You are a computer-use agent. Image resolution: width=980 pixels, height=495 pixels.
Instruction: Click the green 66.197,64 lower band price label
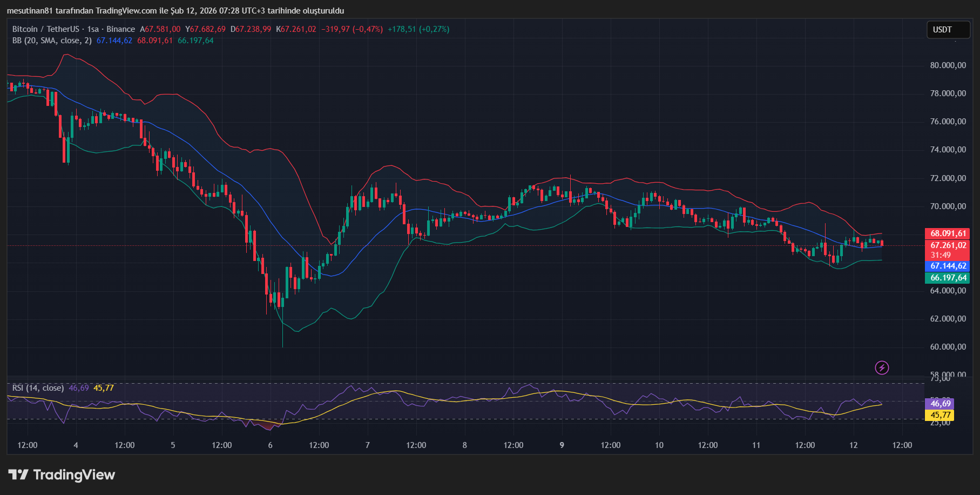(948, 278)
